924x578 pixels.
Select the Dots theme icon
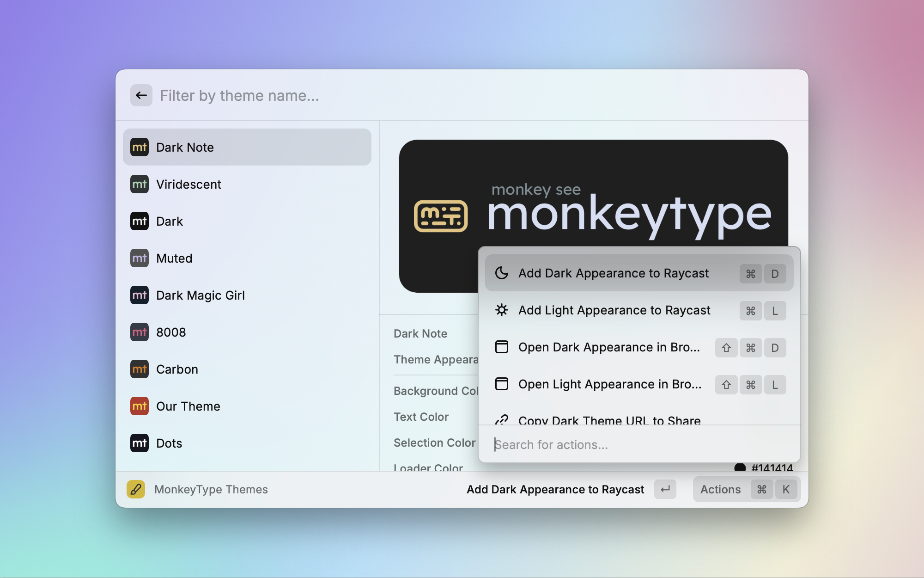pyautogui.click(x=139, y=443)
